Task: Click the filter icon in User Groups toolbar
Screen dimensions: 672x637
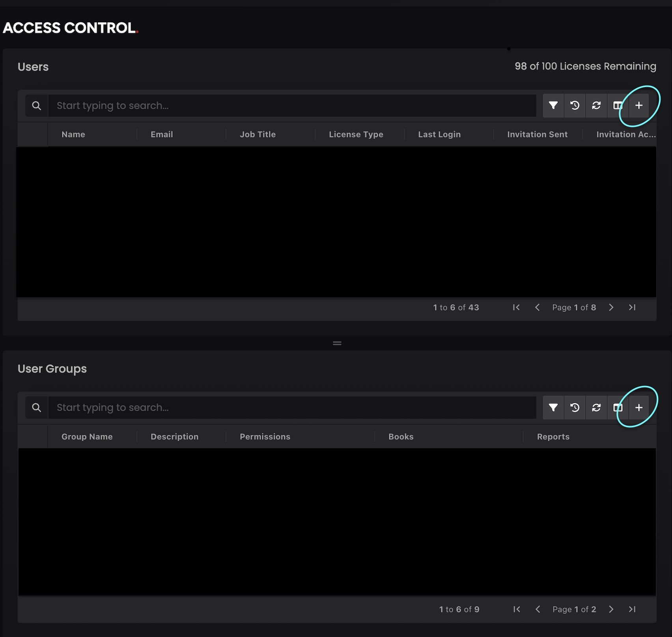Action: [553, 407]
